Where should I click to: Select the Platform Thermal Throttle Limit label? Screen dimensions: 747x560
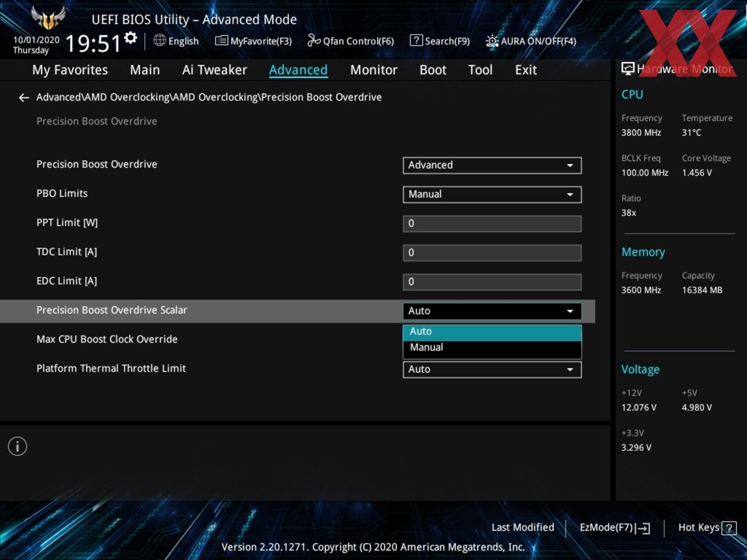pos(111,368)
